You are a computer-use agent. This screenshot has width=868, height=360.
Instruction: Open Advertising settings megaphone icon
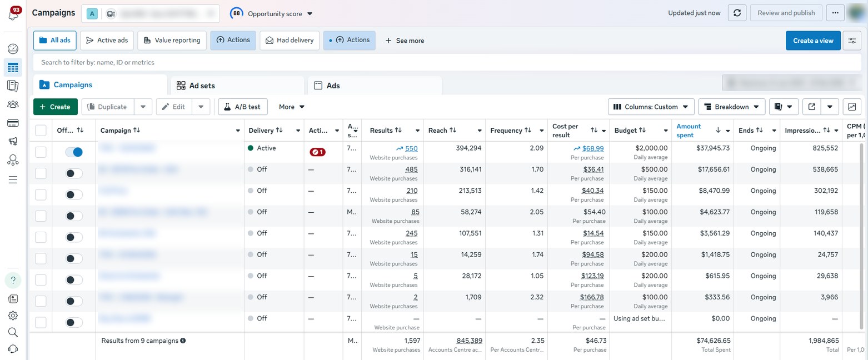[x=13, y=141]
